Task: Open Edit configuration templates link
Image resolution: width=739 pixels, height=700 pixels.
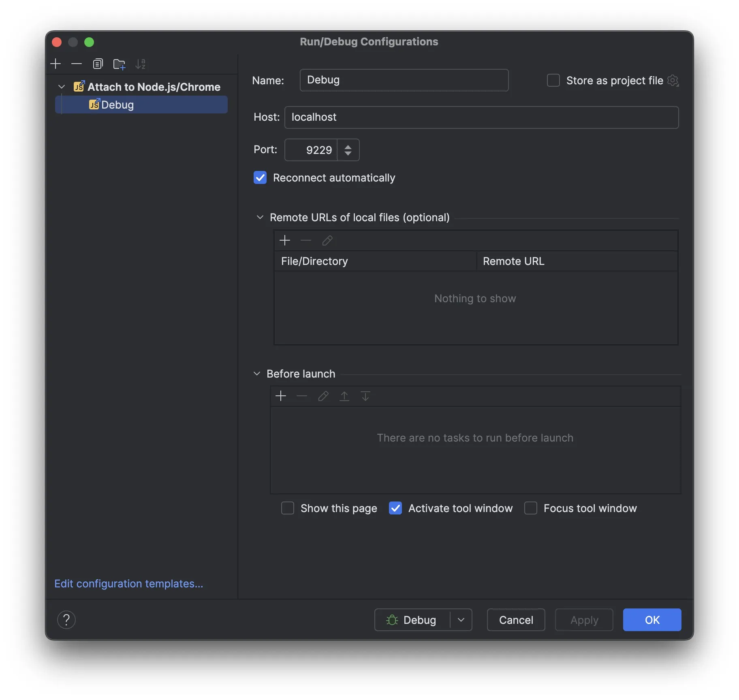Action: pos(129,584)
